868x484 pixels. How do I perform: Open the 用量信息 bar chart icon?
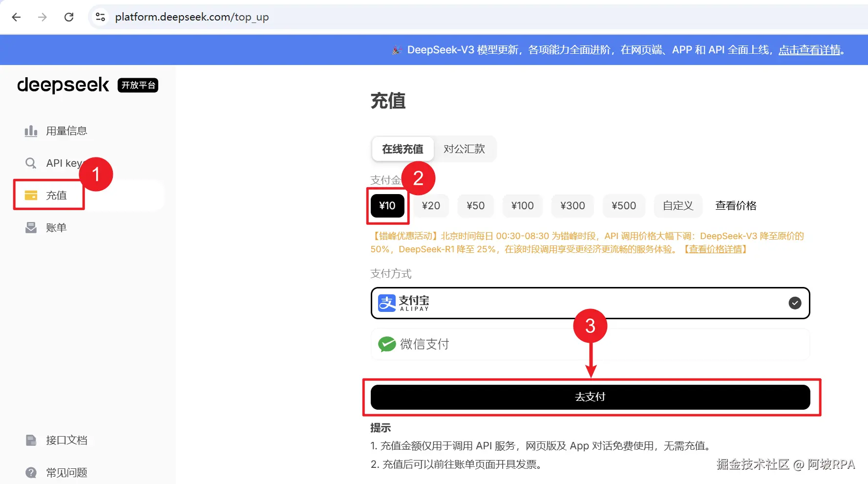coord(31,131)
